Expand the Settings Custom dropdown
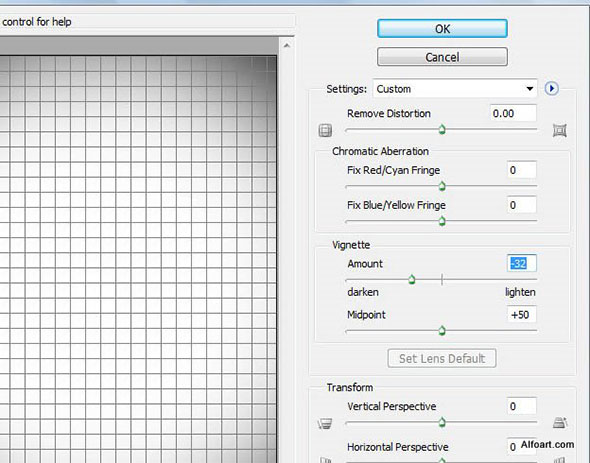Screen dimensions: 590x463 455,89
